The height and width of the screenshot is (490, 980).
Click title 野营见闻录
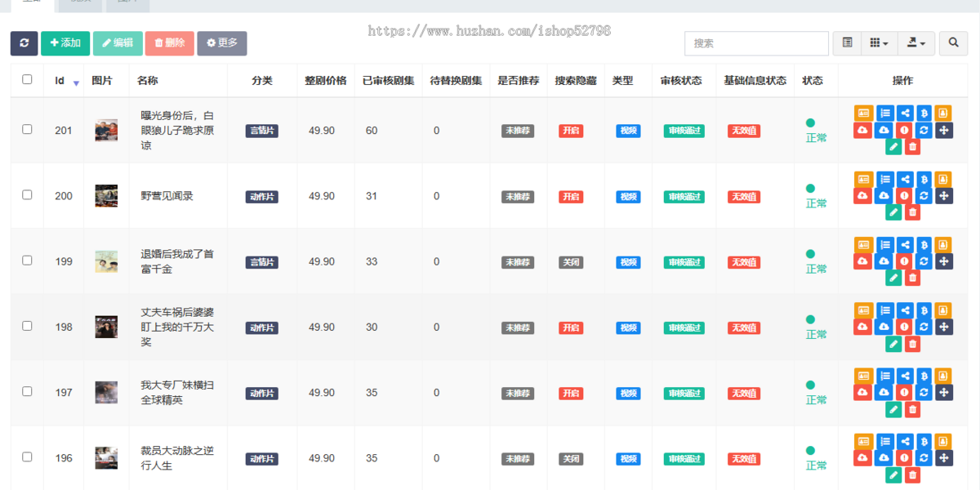167,196
